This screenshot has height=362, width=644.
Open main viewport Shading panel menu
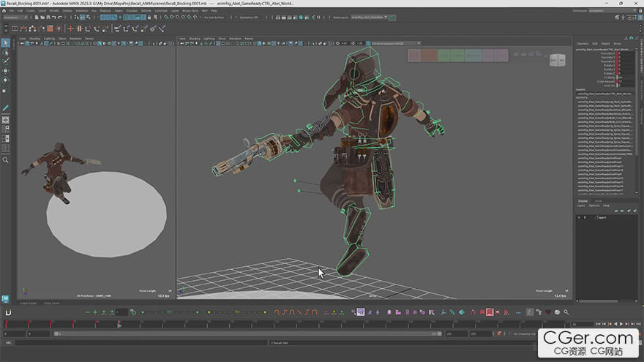click(195, 39)
